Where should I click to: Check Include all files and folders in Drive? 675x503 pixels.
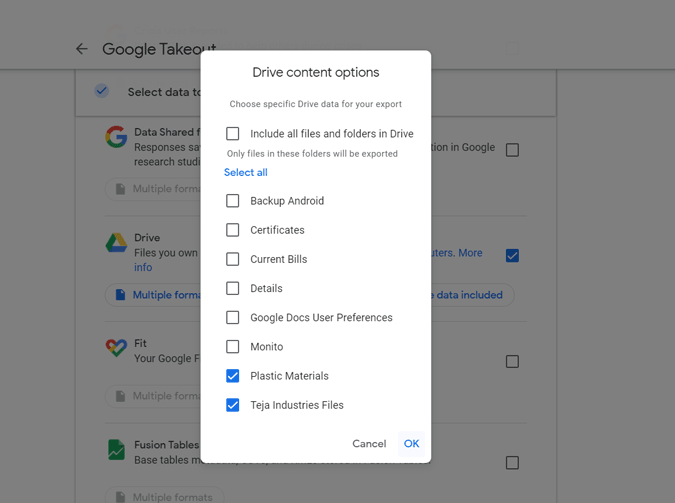pos(233,134)
